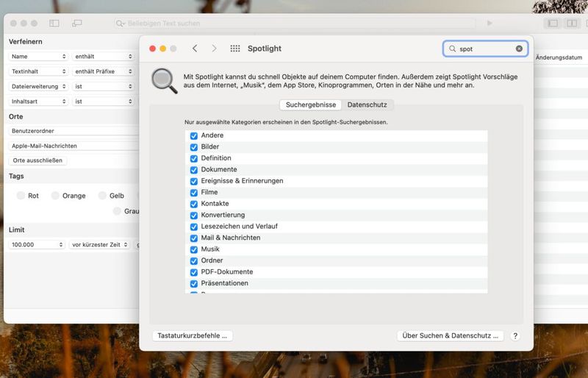Toggle the Dokumente checkbox
This screenshot has width=588, height=378.
[x=194, y=170]
